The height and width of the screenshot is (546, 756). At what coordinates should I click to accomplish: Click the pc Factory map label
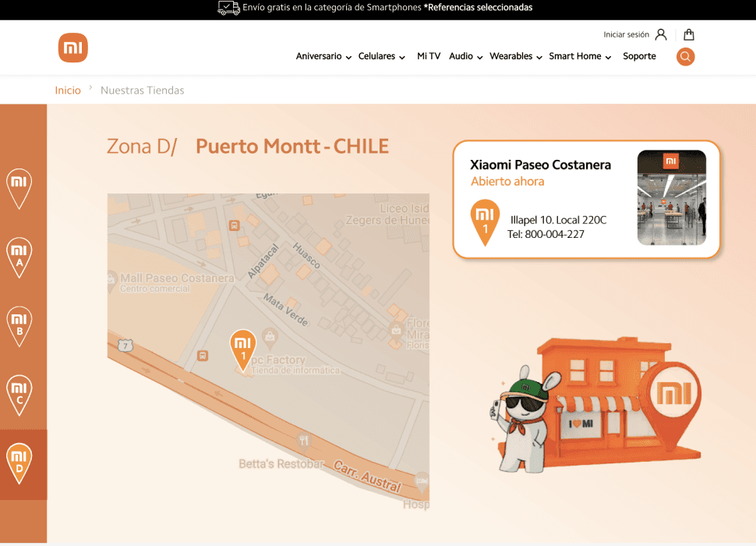(278, 360)
